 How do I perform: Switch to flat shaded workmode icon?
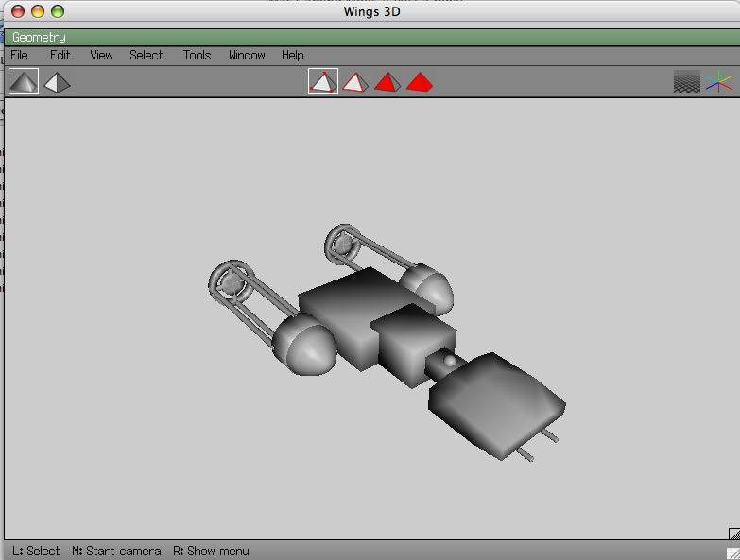(24, 82)
